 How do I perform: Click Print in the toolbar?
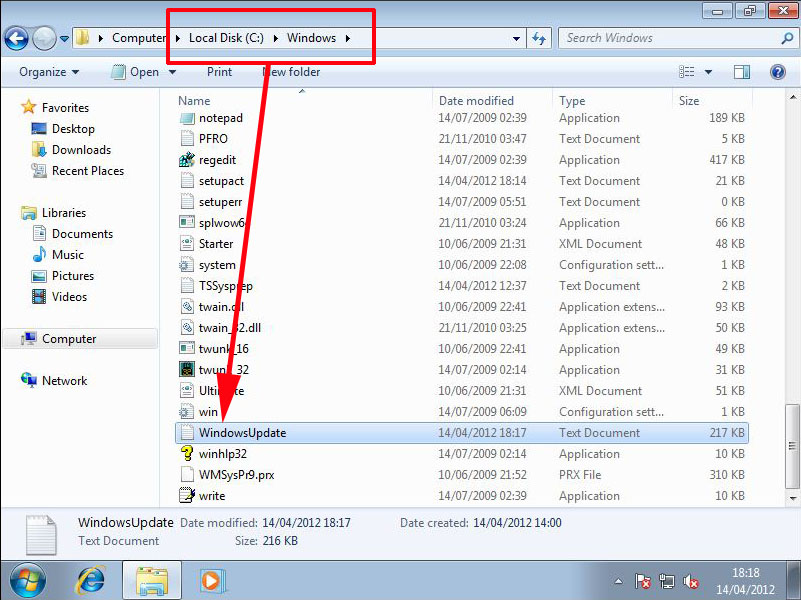click(219, 72)
